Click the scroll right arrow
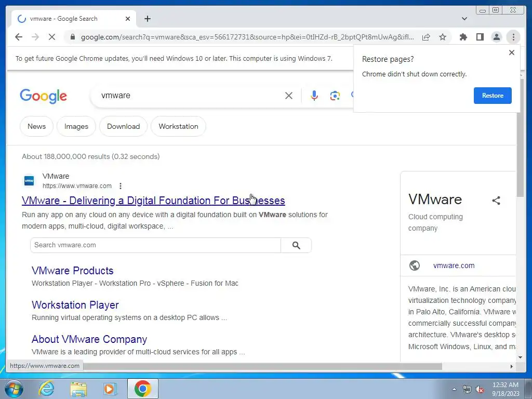 click(x=512, y=366)
